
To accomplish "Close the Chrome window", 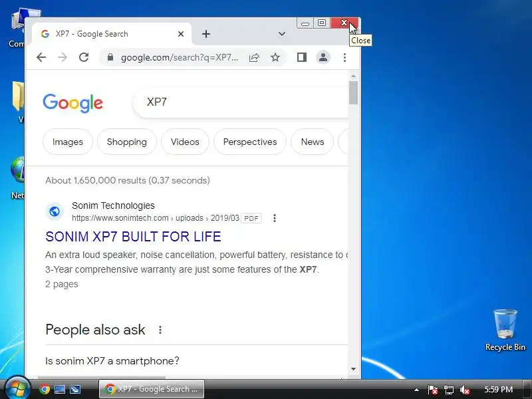I will [344, 23].
